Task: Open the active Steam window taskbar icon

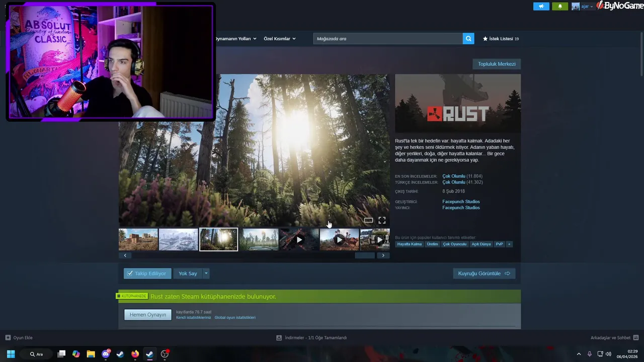Action: tap(149, 354)
